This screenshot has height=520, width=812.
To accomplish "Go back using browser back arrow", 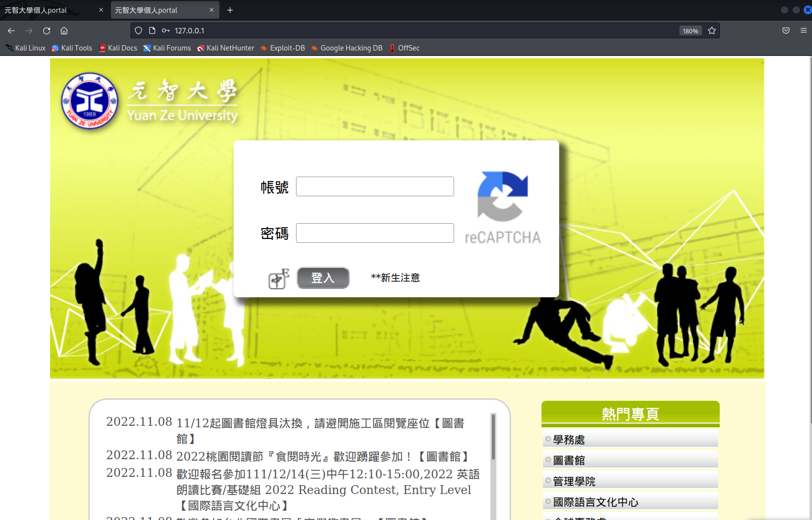I will (11, 30).
